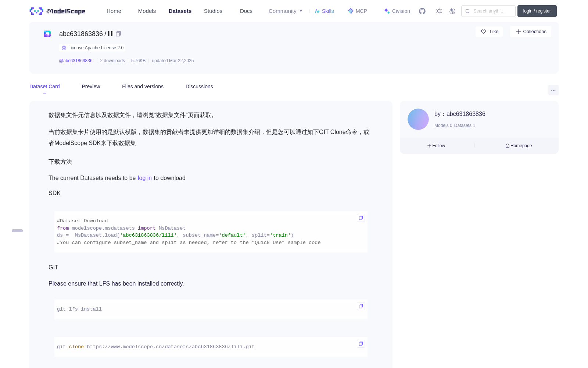Copy the SDK dataset download code
This screenshot has width=588, height=368.
tap(361, 218)
